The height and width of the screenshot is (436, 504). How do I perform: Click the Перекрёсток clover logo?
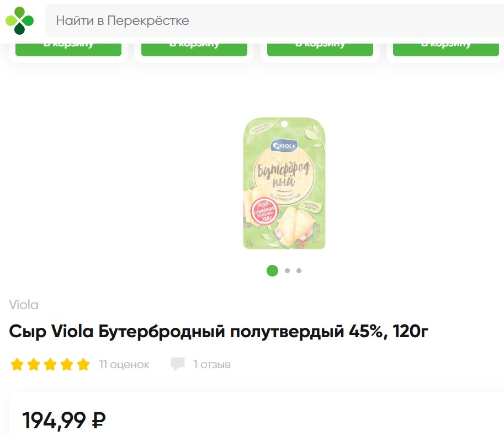point(19,20)
